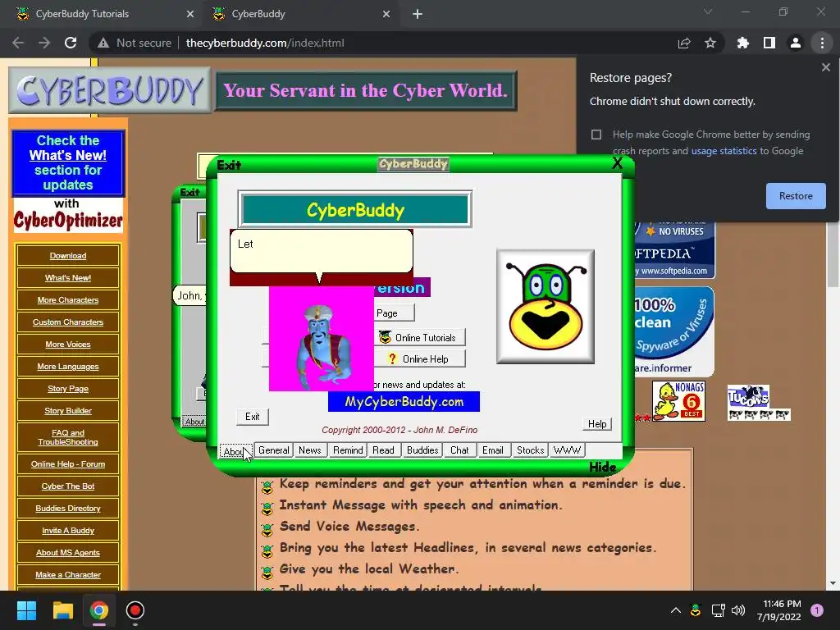The height and width of the screenshot is (630, 840).
Task: Click the Online Tutorials button
Action: [x=419, y=337]
